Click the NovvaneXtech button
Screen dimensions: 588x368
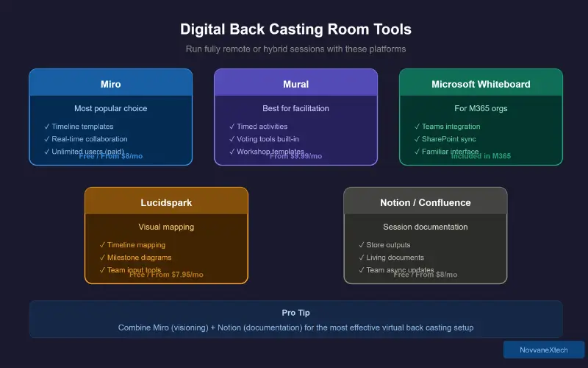[544, 350]
